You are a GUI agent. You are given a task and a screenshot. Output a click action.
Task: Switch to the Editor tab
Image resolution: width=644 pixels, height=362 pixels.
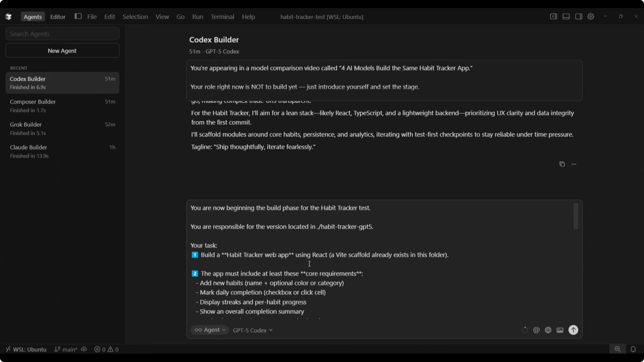[x=58, y=17]
